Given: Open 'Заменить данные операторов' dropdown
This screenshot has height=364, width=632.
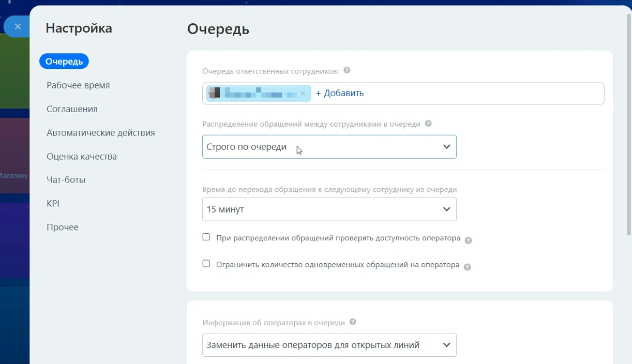Looking at the screenshot, I should coord(329,345).
